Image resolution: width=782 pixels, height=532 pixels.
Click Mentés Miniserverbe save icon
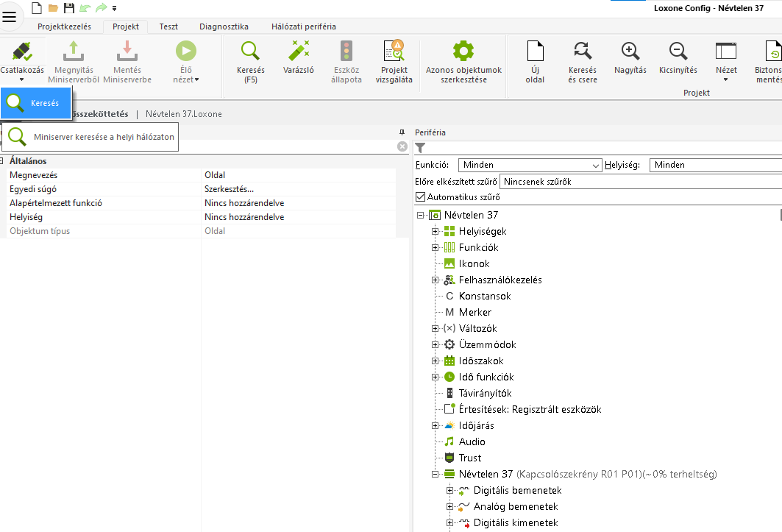[127, 51]
